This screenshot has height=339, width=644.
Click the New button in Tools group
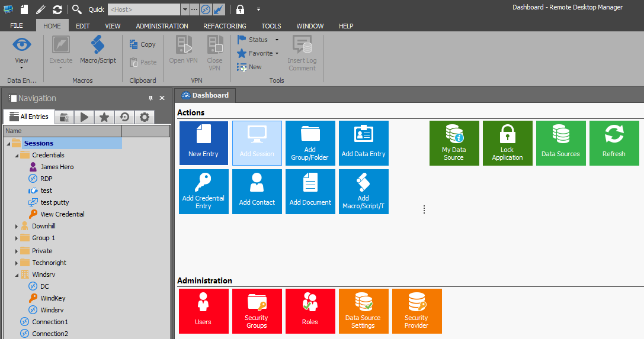click(249, 67)
